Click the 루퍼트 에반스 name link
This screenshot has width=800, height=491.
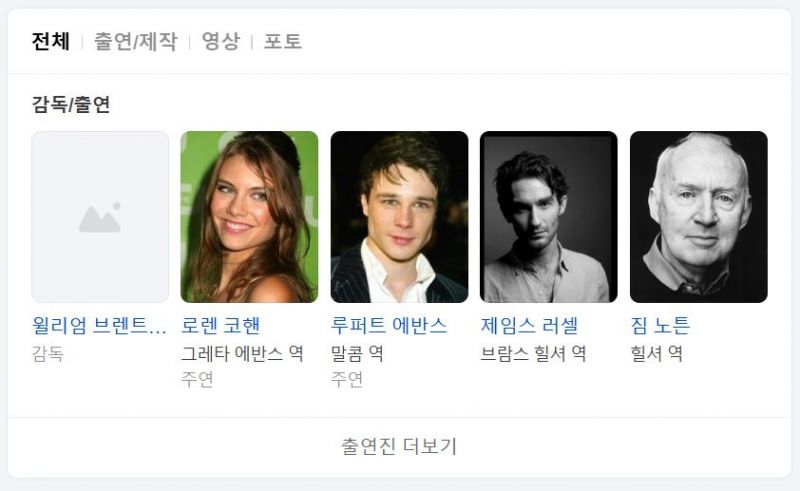[389, 326]
